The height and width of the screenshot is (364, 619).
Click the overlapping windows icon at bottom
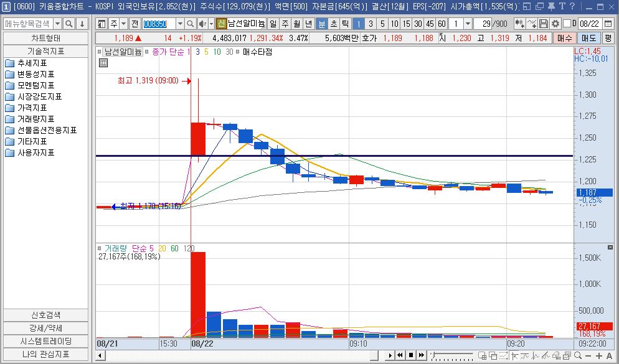493,356
